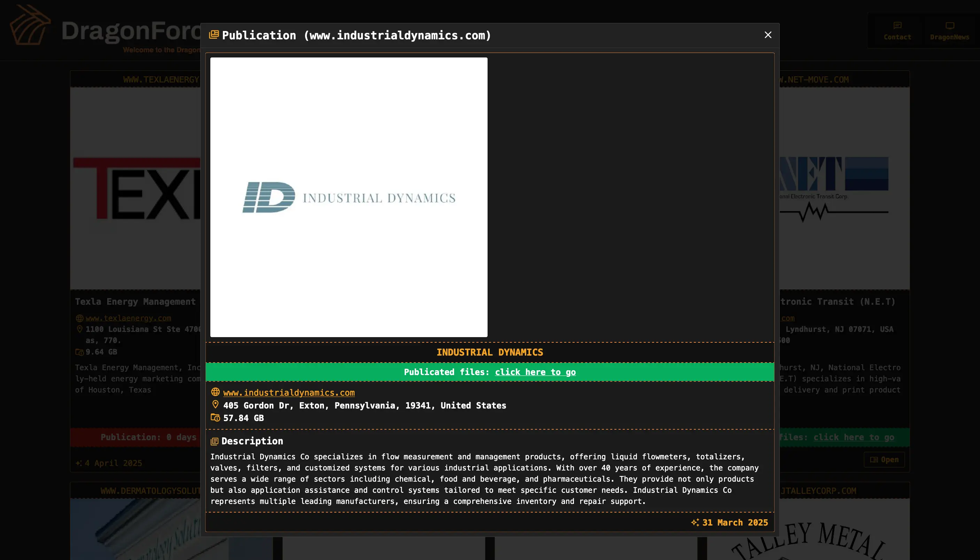This screenshot has height=560, width=980.
Task: Click the newspaper icon beside Publication title
Action: 214,35
